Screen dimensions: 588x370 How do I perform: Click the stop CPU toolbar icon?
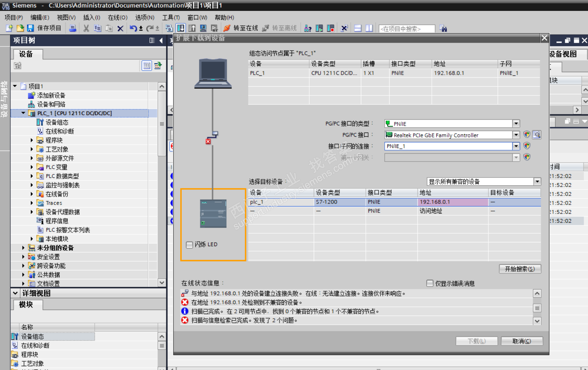coord(330,28)
